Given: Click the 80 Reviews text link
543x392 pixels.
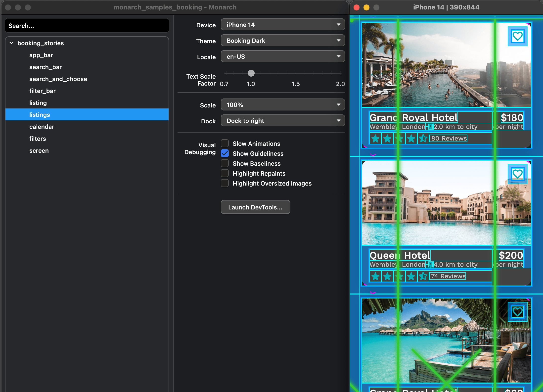Looking at the screenshot, I should point(449,139).
